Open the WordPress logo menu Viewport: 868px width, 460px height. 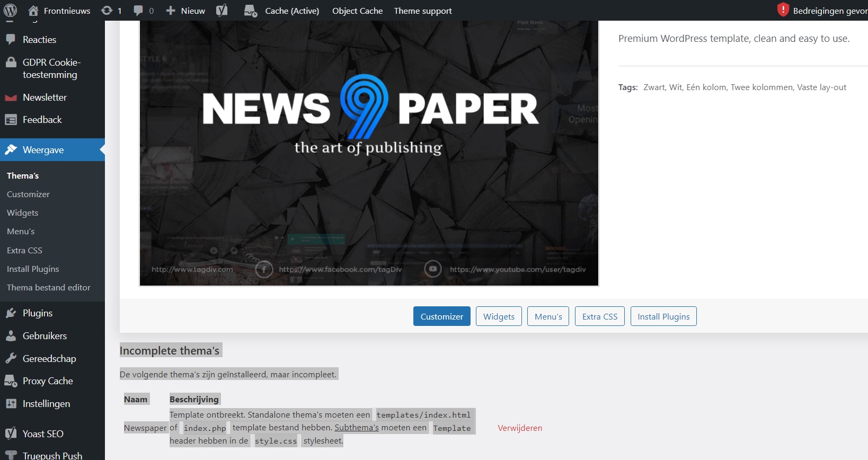tap(11, 11)
